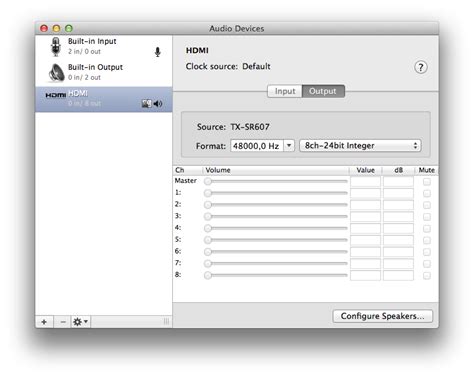Screen dimensions: 474x377
Task: Close the Audio Devices window
Action: [44, 28]
